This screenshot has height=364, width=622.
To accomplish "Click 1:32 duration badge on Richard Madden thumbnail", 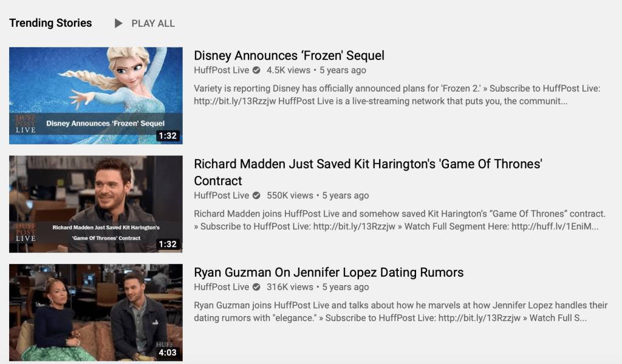I will pyautogui.click(x=167, y=244).
